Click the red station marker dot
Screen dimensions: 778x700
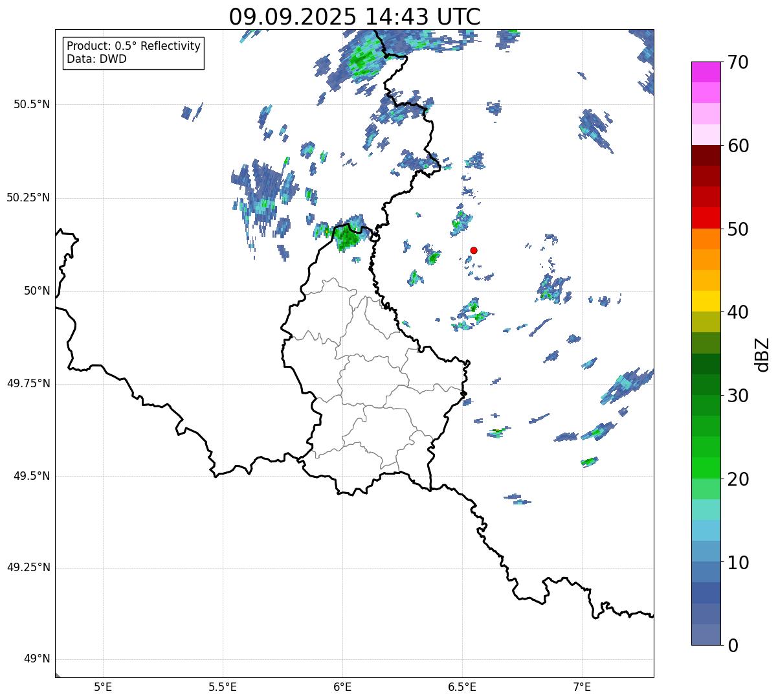(474, 250)
